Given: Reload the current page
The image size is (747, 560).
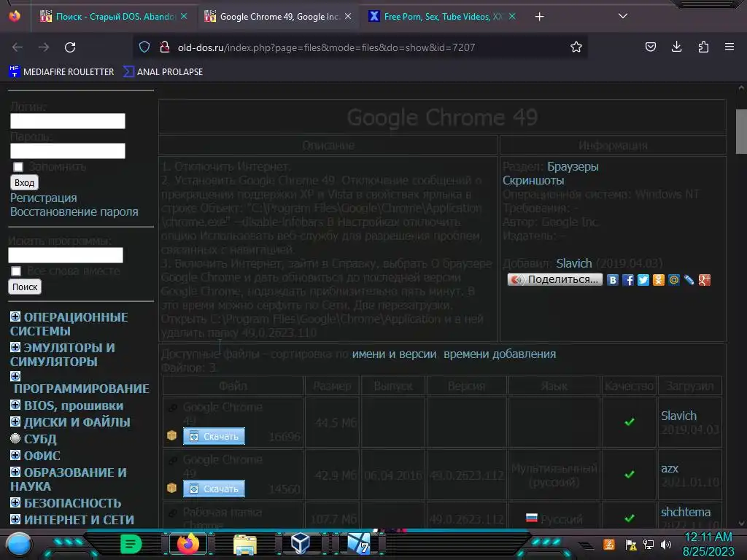Looking at the screenshot, I should point(70,47).
